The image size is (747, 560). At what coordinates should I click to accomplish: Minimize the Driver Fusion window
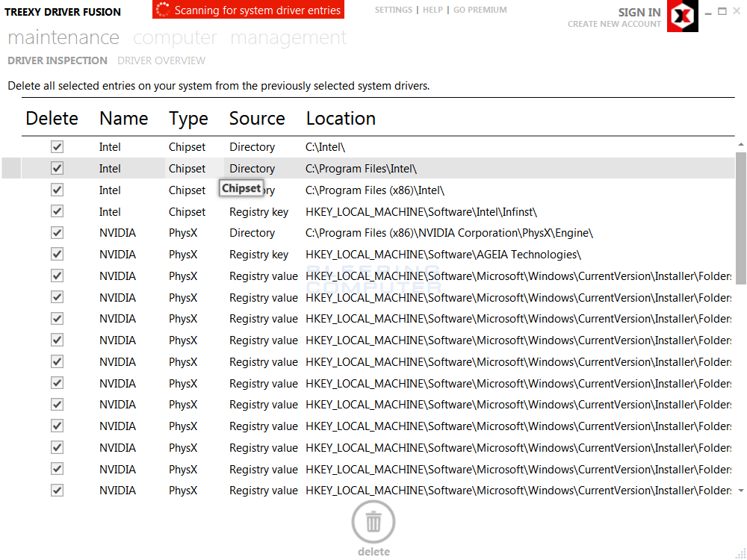708,12
